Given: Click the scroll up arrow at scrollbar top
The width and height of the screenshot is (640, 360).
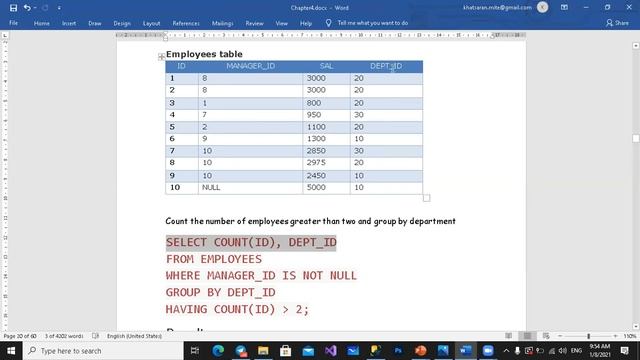Looking at the screenshot, I should click(636, 46).
